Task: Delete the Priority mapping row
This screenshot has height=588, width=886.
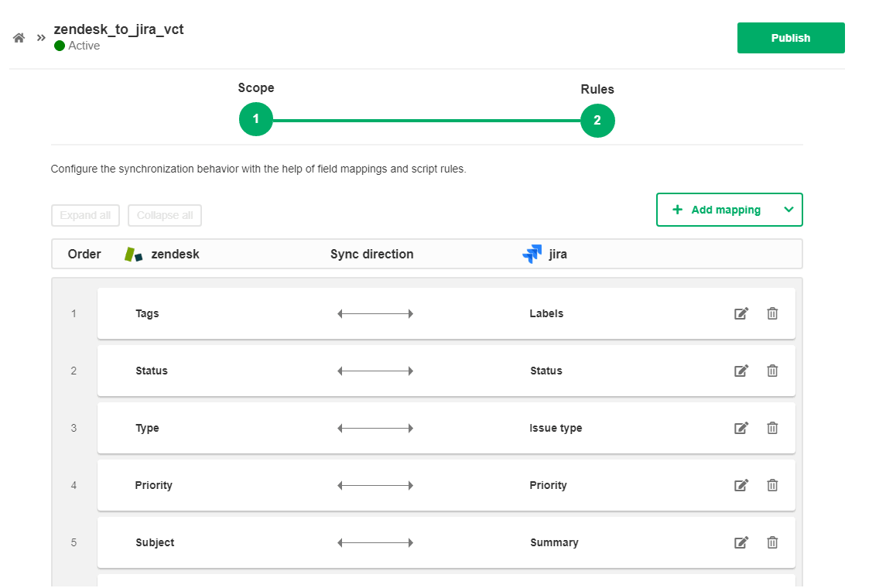Action: click(x=772, y=485)
